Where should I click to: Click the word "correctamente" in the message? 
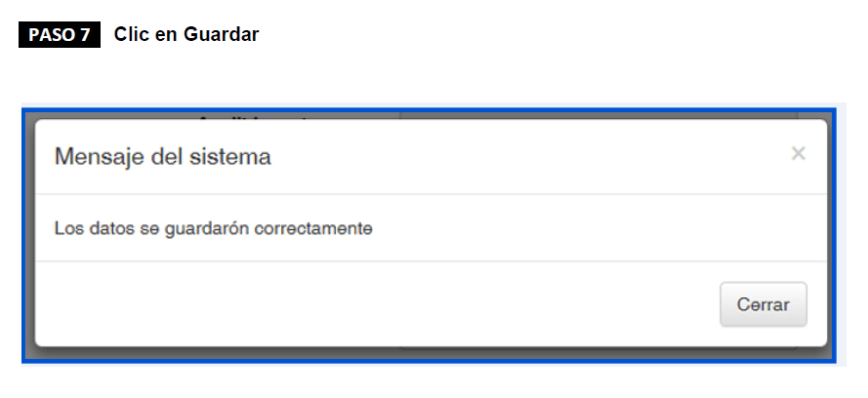pos(323,229)
